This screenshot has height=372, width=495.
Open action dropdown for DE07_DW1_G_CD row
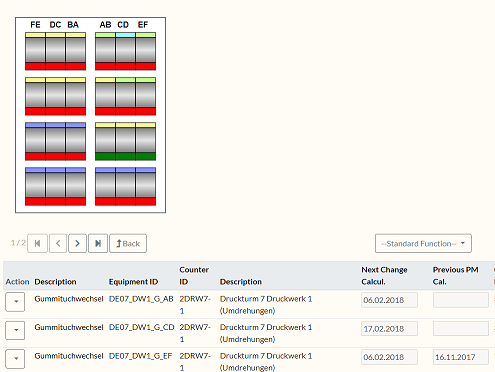coord(15,330)
